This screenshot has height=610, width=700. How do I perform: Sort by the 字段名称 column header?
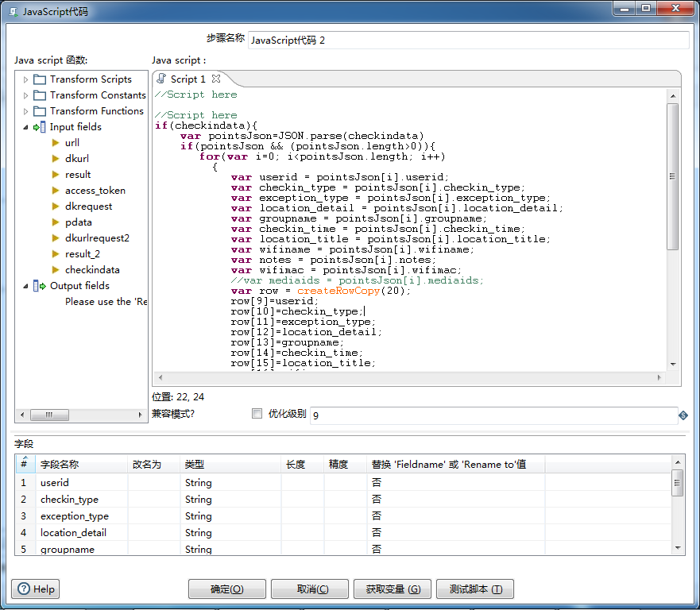[x=82, y=465]
